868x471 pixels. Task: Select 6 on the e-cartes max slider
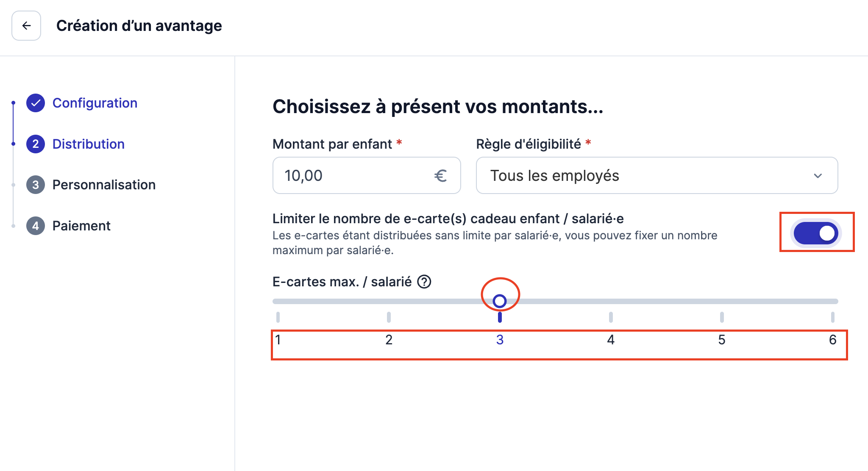pyautogui.click(x=833, y=340)
